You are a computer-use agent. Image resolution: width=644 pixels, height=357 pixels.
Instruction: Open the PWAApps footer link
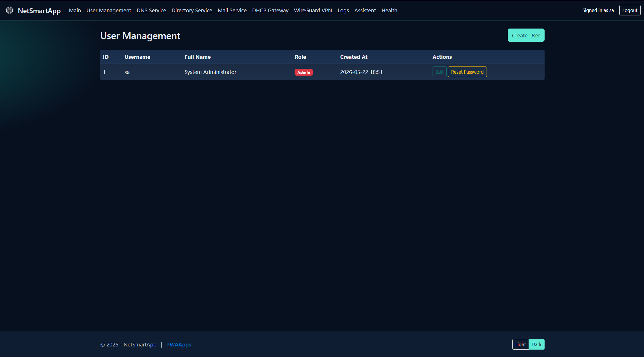(179, 344)
